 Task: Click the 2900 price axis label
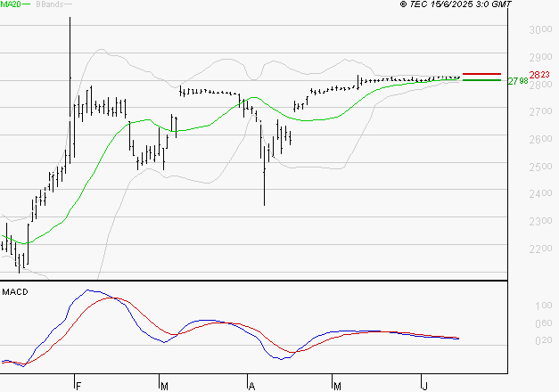point(540,57)
